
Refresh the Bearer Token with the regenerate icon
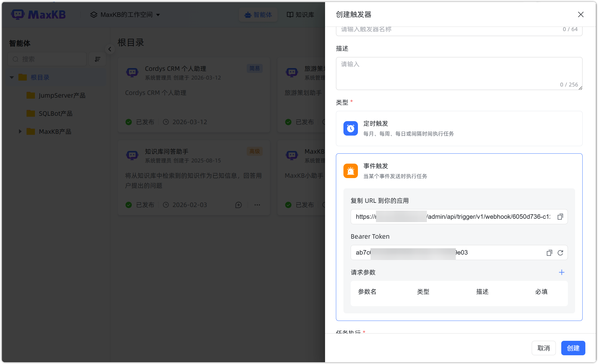560,253
